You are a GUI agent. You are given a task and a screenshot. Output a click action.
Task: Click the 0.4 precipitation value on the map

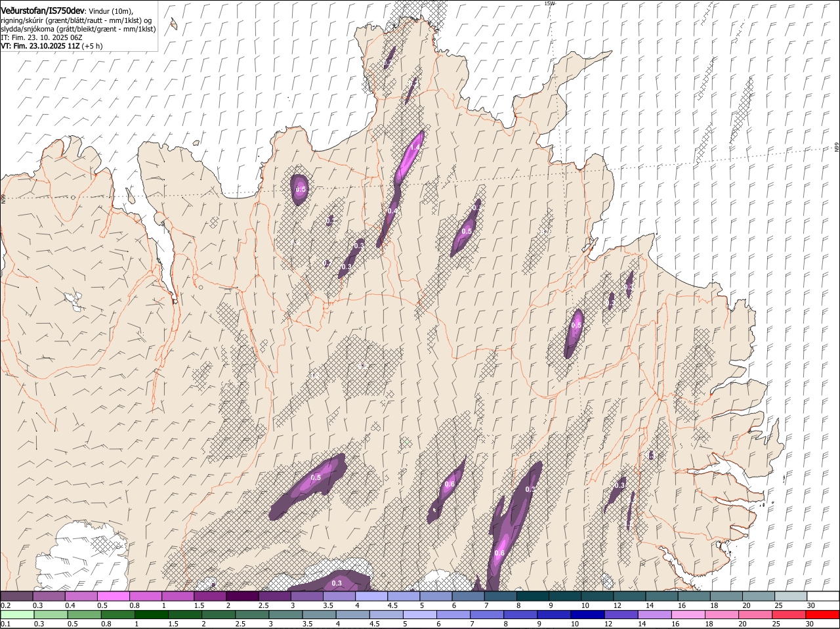[x=392, y=211]
